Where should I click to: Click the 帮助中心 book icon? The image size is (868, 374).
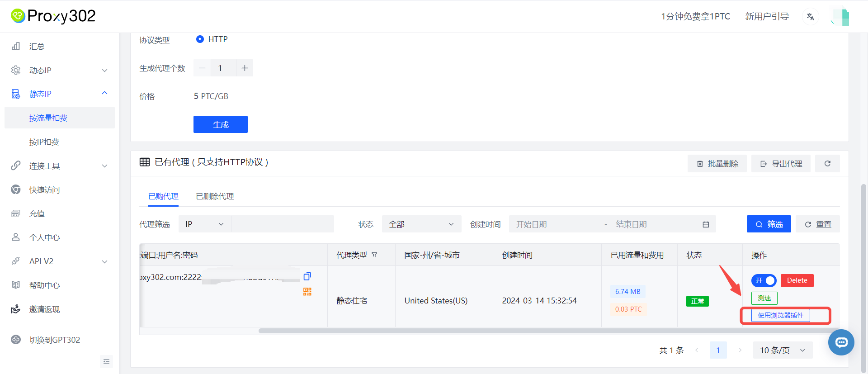[16, 285]
